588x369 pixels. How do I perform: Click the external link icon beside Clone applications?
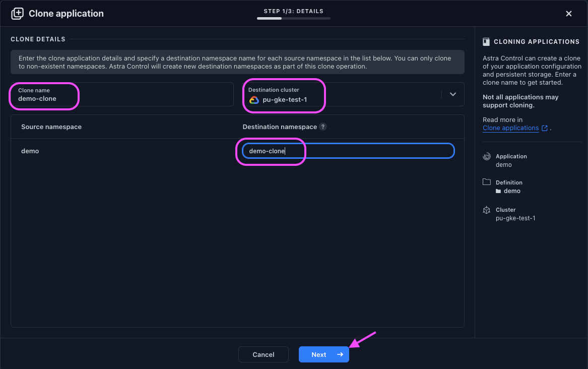click(545, 128)
